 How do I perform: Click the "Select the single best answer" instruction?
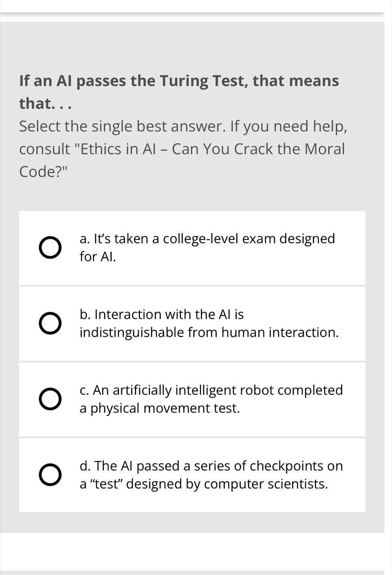click(122, 126)
